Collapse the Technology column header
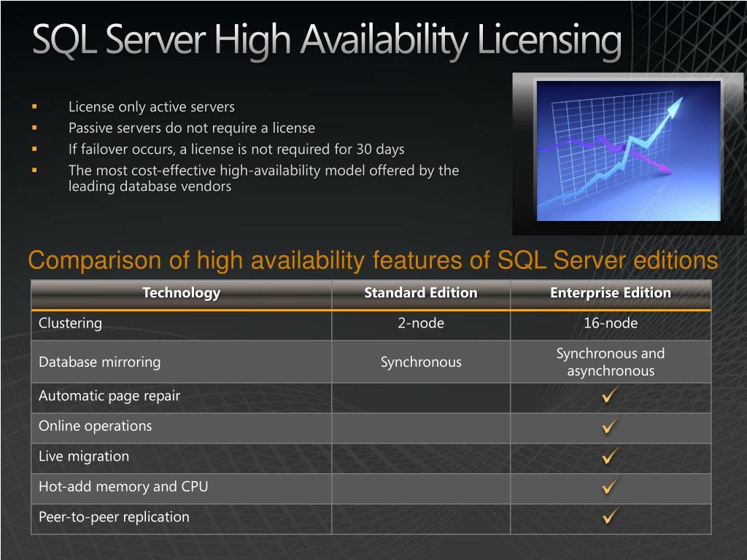The image size is (747, 560). 180,292
